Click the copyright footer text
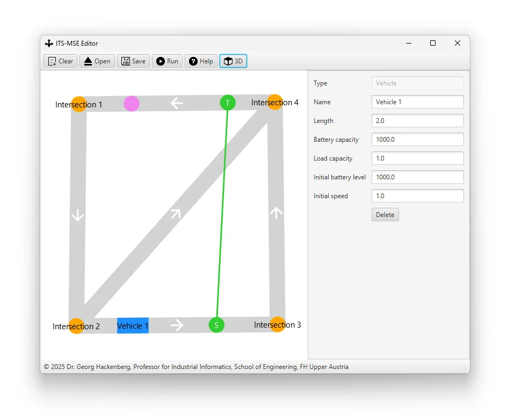 [196, 366]
